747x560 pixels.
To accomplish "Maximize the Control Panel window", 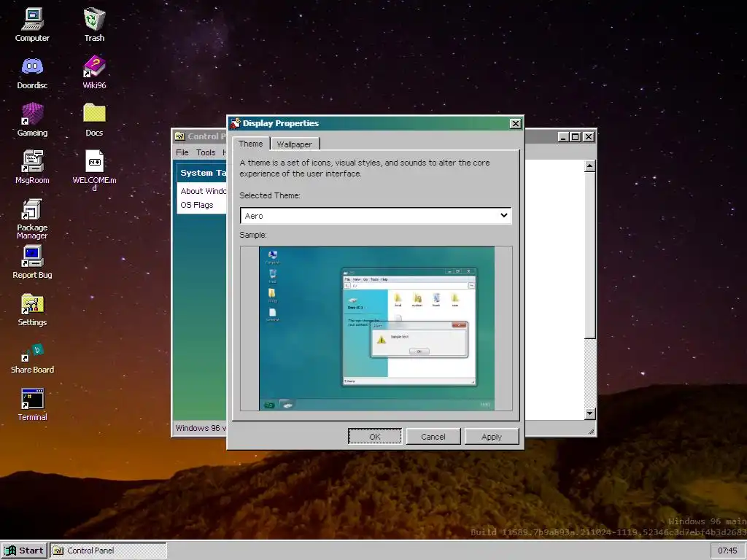I will 575,137.
